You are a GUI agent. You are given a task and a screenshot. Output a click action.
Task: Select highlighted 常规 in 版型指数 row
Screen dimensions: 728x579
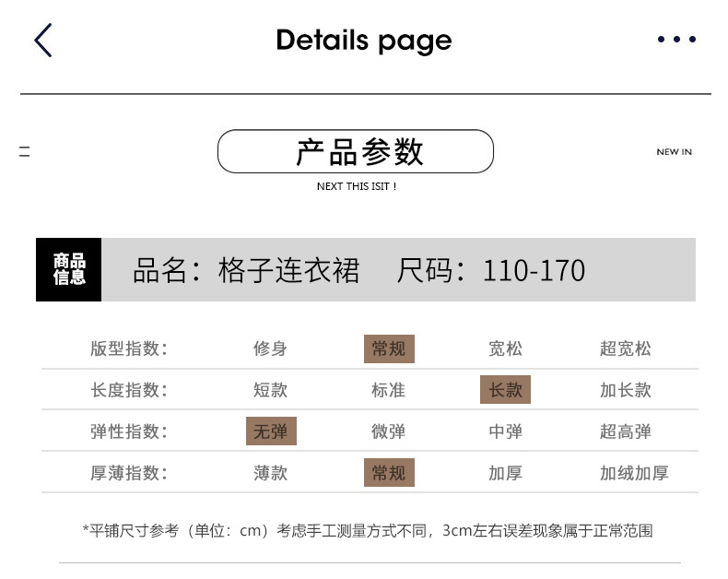pyautogui.click(x=388, y=349)
